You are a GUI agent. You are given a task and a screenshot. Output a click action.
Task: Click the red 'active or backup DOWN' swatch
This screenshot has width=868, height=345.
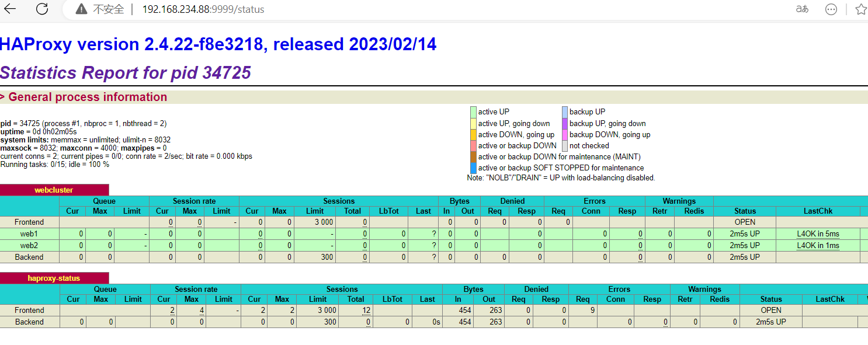coord(473,145)
